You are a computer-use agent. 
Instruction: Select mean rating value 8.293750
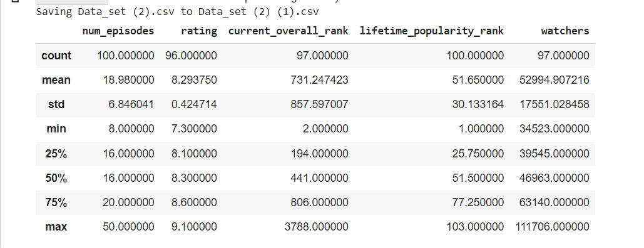194,80
